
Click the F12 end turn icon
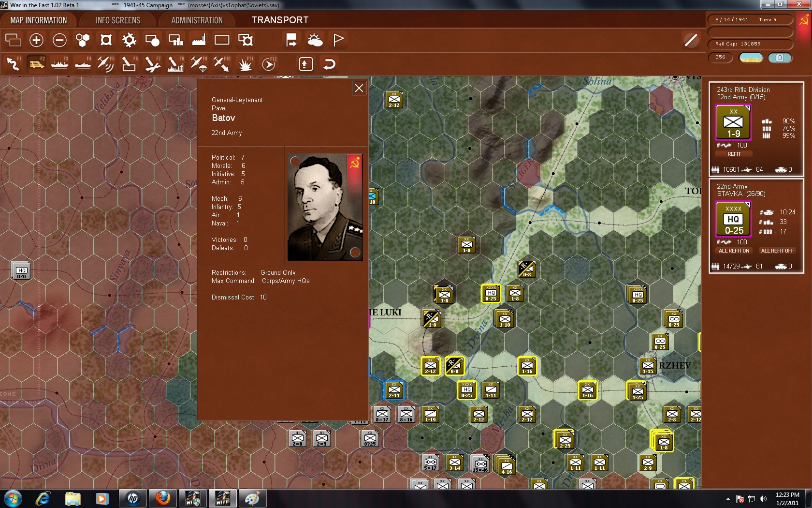[269, 64]
